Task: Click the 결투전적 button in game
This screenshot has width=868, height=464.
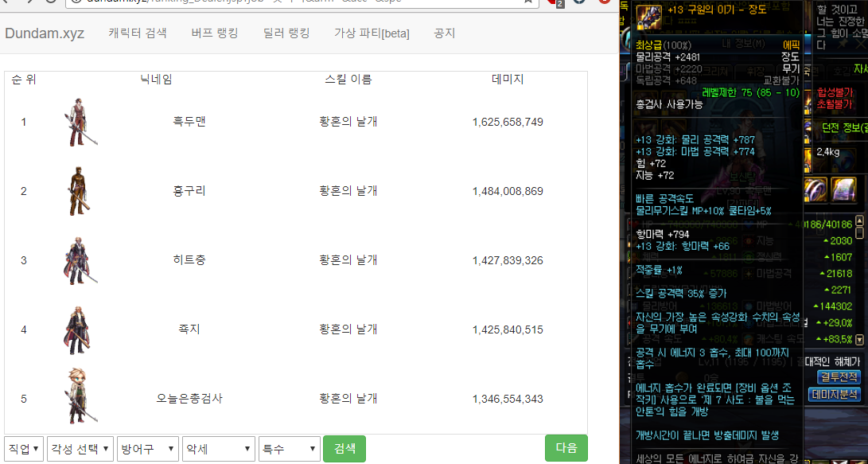Action: [x=839, y=377]
